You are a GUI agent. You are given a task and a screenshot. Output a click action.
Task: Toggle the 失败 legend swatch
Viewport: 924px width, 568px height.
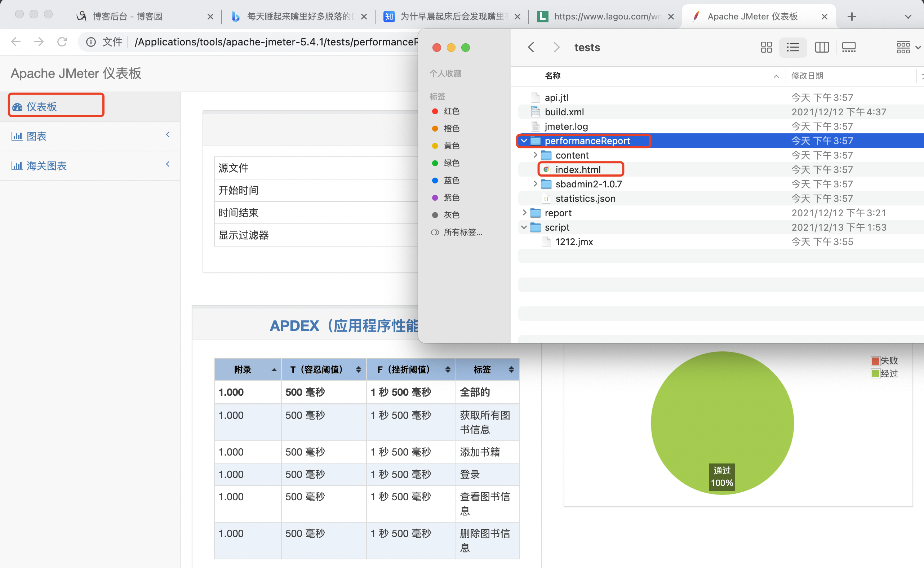click(876, 361)
